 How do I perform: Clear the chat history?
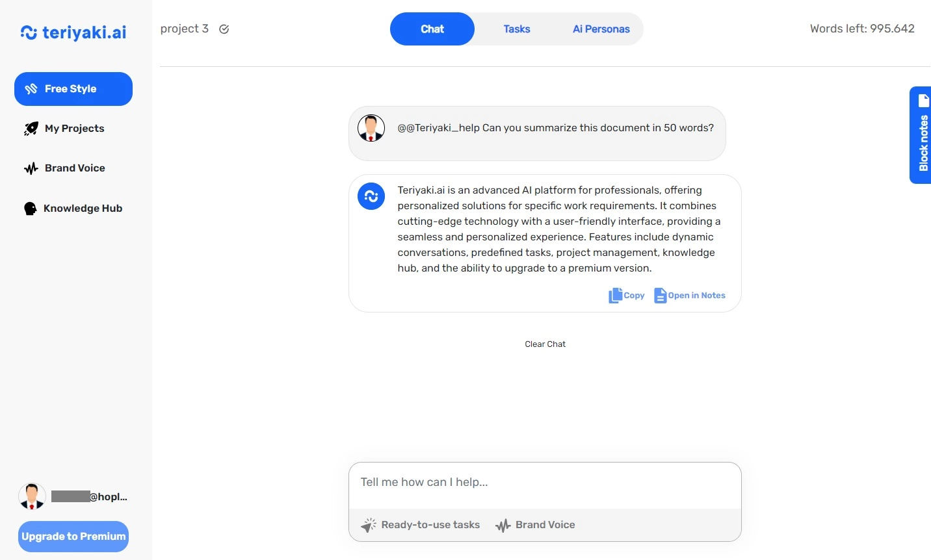(545, 344)
